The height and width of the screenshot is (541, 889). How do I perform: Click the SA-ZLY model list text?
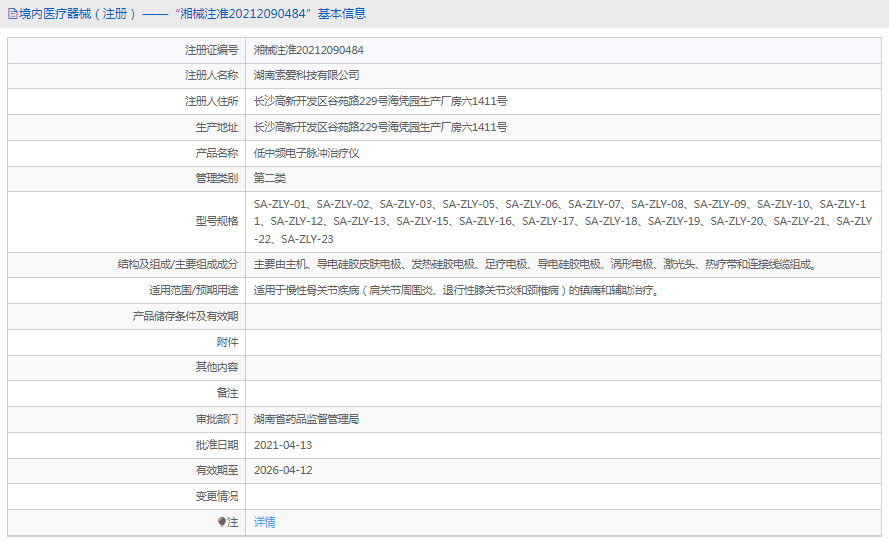click(563, 222)
